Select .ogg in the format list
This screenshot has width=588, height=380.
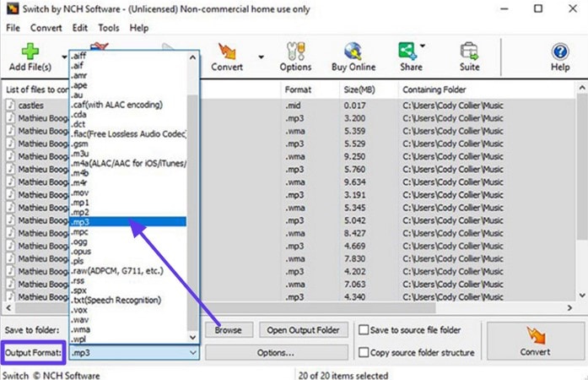(x=128, y=242)
